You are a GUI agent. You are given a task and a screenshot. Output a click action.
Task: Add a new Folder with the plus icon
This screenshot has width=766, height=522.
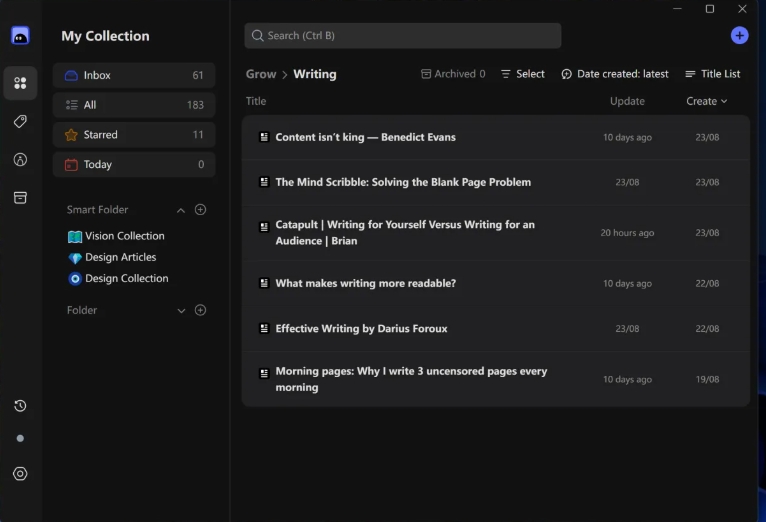(200, 310)
